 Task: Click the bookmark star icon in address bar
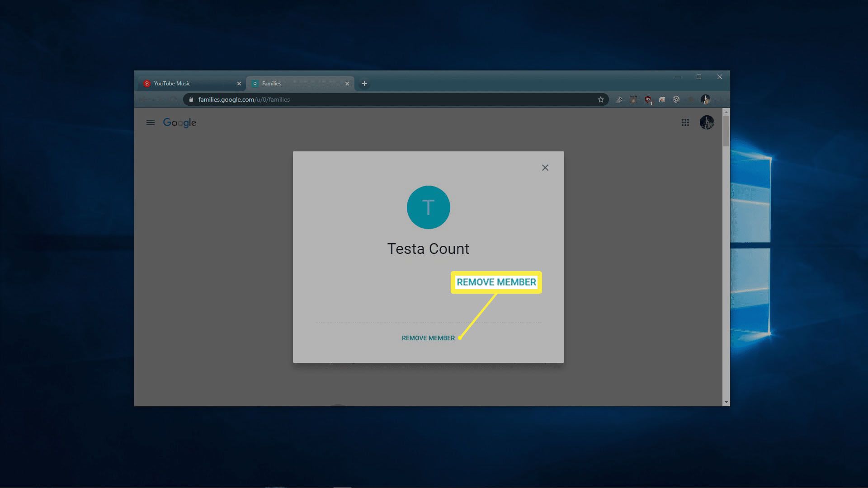click(x=600, y=99)
